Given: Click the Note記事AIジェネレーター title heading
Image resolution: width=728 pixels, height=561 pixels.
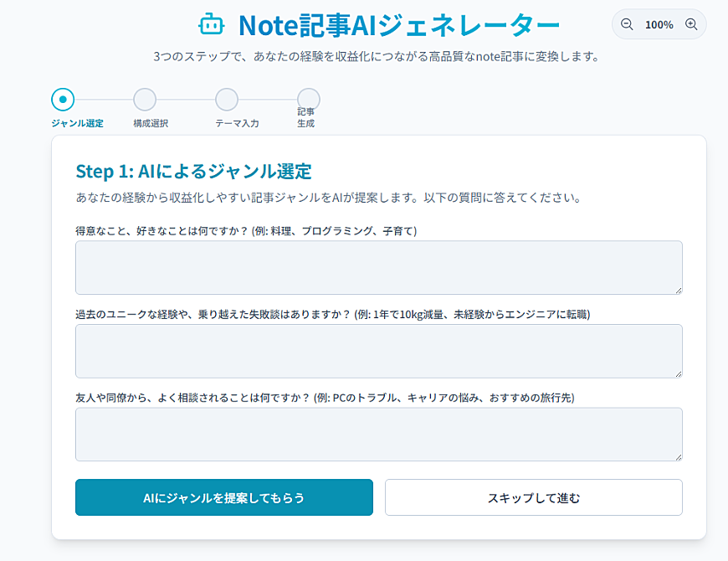Looking at the screenshot, I should pyautogui.click(x=399, y=25).
